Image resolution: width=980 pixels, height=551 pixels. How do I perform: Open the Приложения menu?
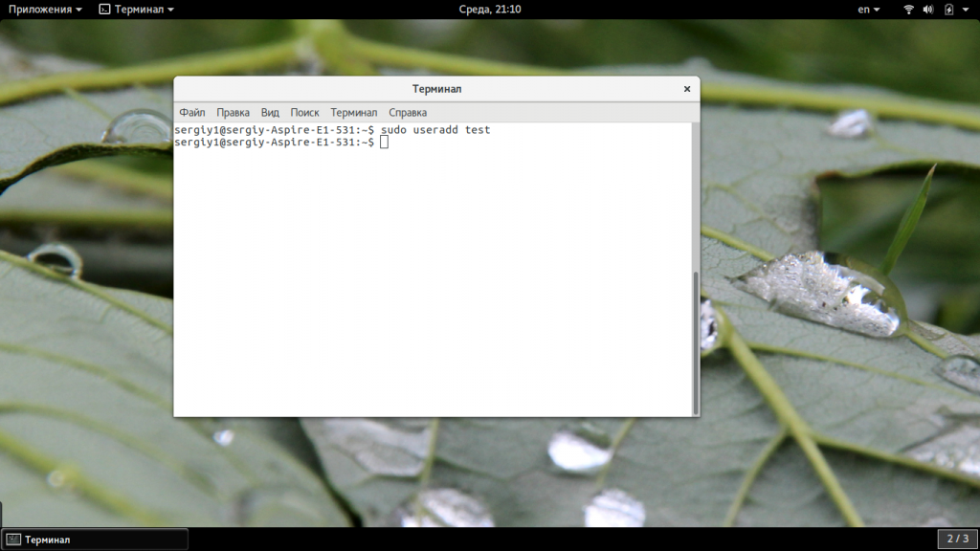(x=45, y=10)
